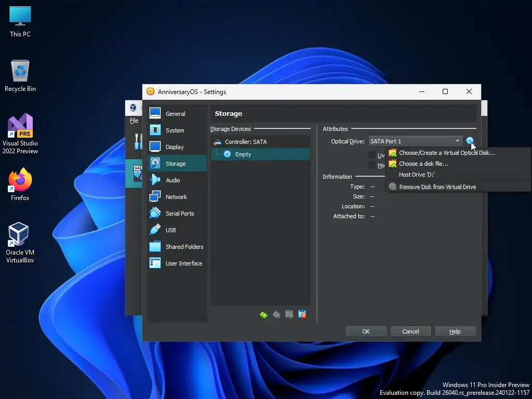
Task: Select Host Drive 'D:' menu entry
Action: click(x=458, y=175)
